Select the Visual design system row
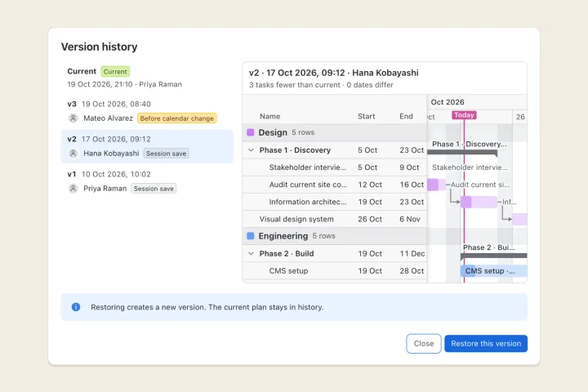588x392 pixels. coord(335,219)
